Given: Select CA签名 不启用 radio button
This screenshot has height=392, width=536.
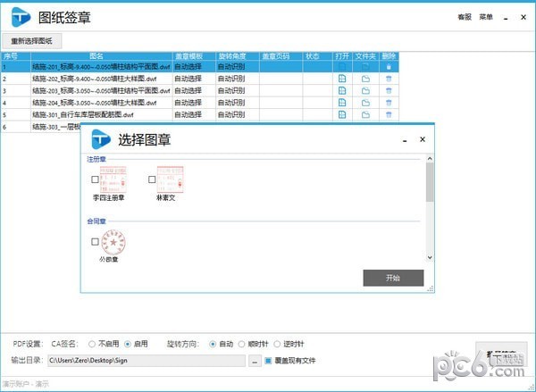Looking at the screenshot, I should (x=92, y=344).
